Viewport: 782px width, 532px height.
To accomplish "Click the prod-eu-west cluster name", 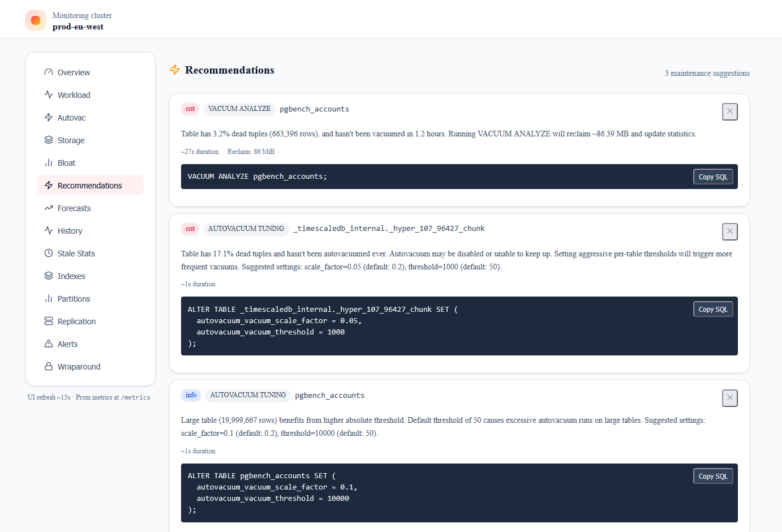I will 78,26.
